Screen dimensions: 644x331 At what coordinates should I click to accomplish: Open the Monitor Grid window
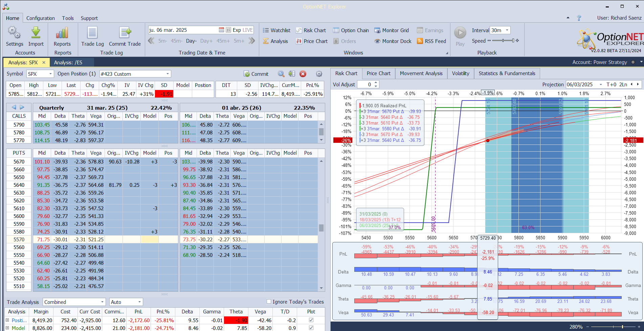pos(392,30)
